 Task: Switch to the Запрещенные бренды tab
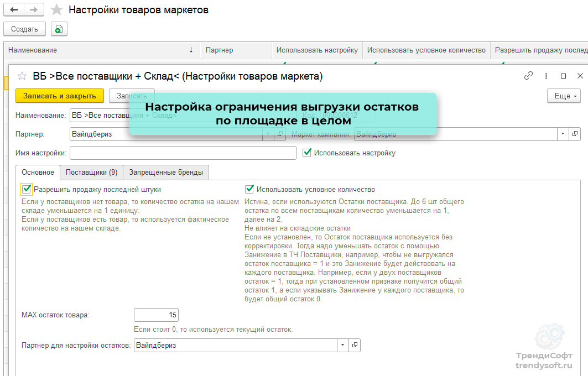pyautogui.click(x=166, y=173)
